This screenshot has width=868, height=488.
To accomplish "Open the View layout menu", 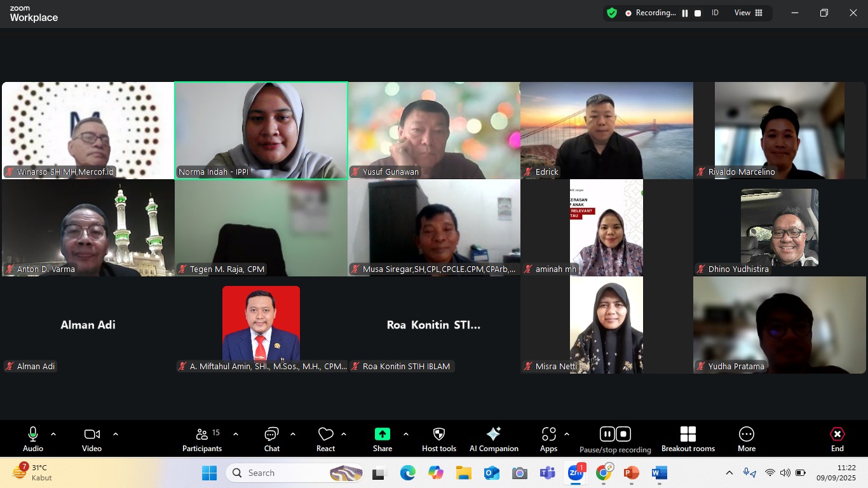I will point(749,13).
